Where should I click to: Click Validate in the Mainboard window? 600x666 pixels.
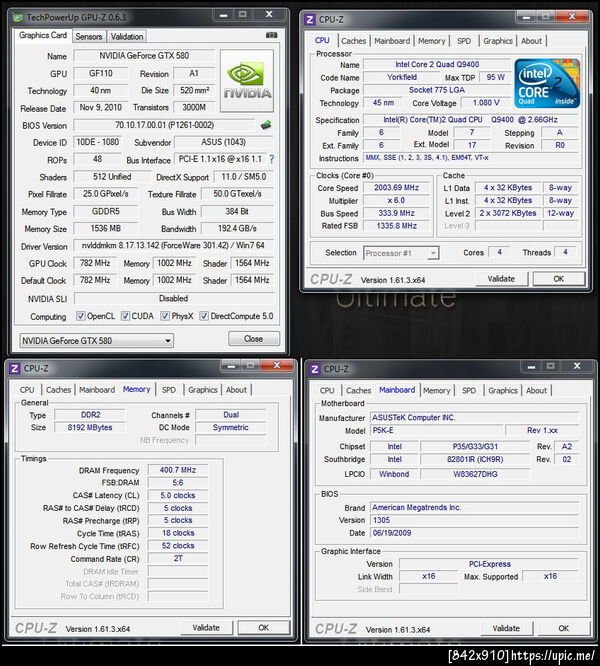(x=506, y=628)
